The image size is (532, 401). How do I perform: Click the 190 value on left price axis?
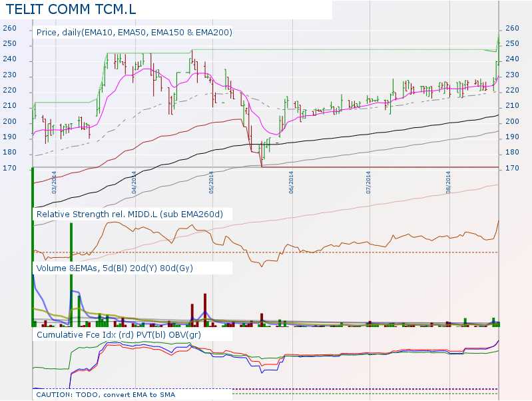tap(9, 137)
